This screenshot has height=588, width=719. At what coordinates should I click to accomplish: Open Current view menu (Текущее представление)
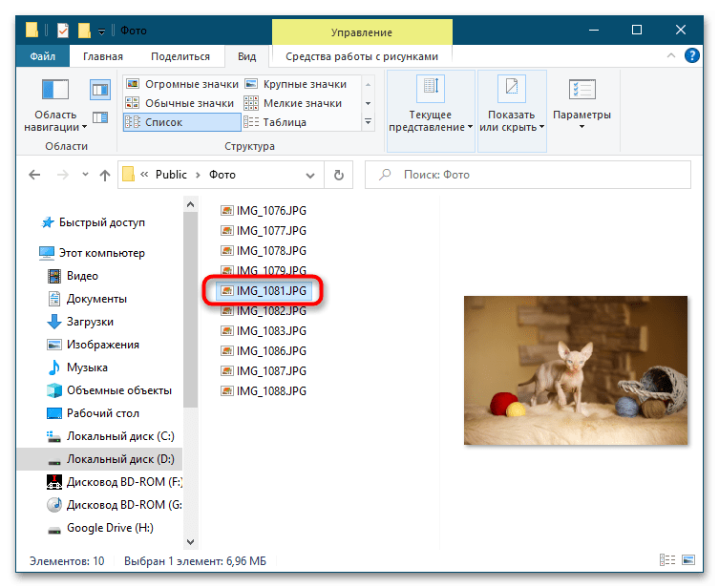[431, 111]
